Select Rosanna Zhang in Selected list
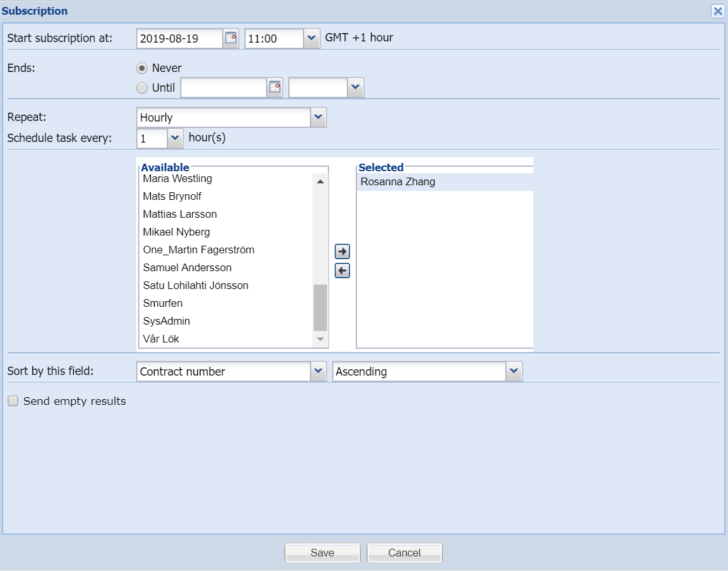This screenshot has width=728, height=571. pos(445,181)
